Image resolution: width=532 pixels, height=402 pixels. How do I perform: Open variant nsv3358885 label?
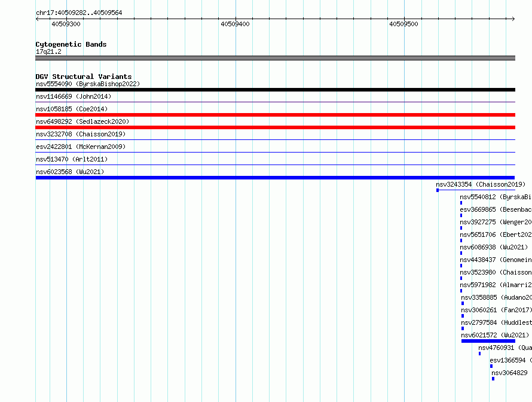click(496, 297)
